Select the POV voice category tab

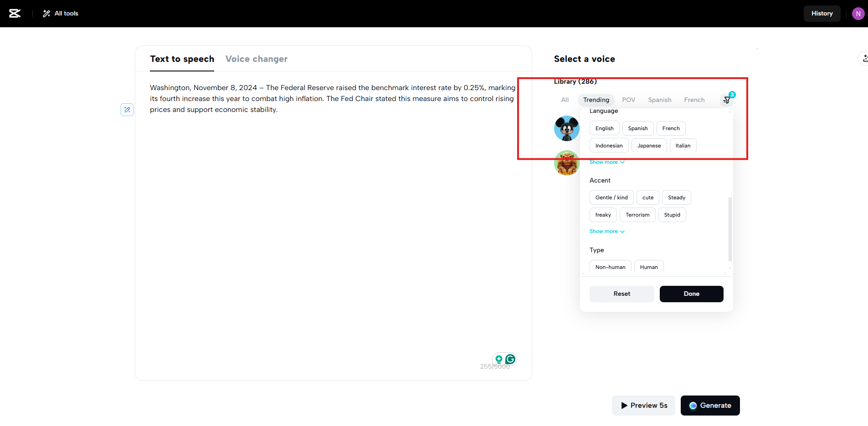pos(629,100)
